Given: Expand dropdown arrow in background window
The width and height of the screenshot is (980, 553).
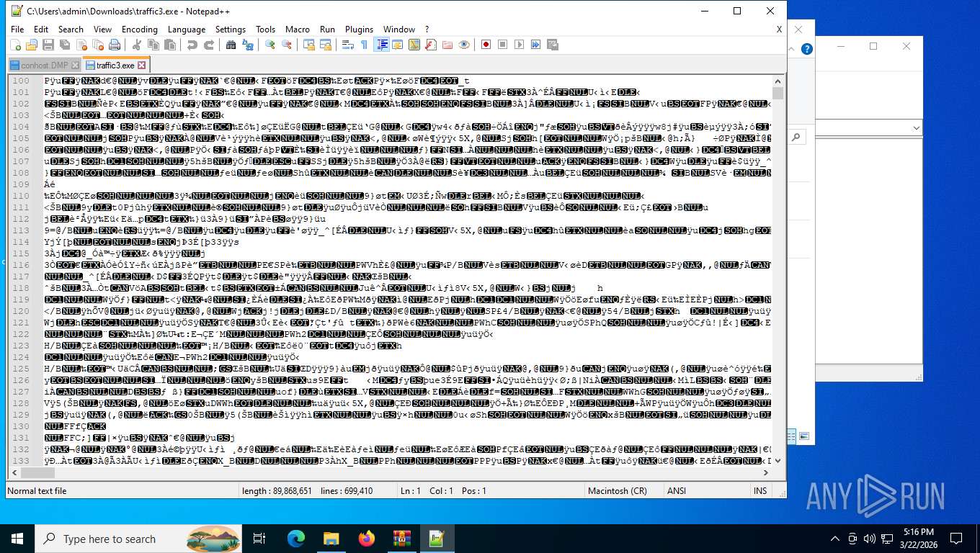Looking at the screenshot, I should (x=916, y=128).
